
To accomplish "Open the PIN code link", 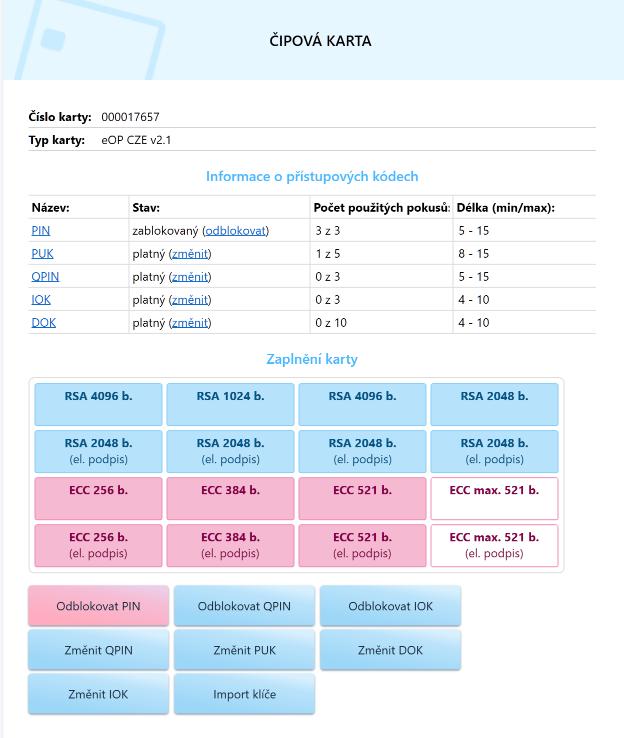I will point(40,231).
